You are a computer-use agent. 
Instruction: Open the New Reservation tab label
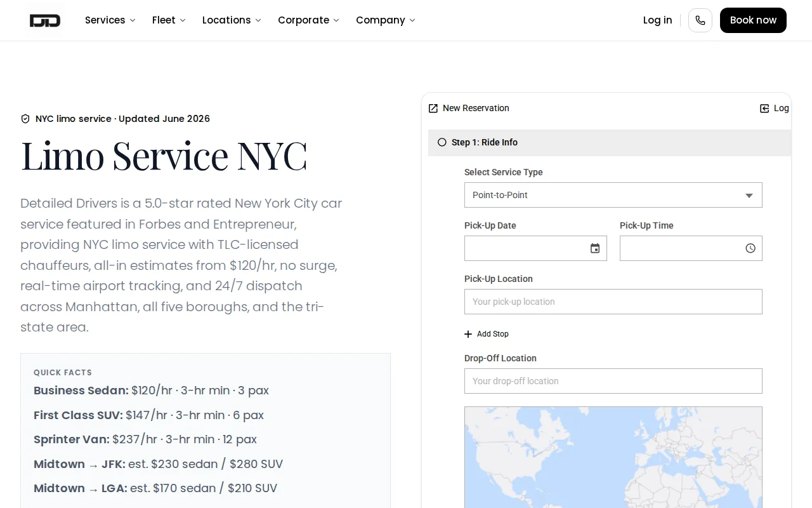point(476,109)
